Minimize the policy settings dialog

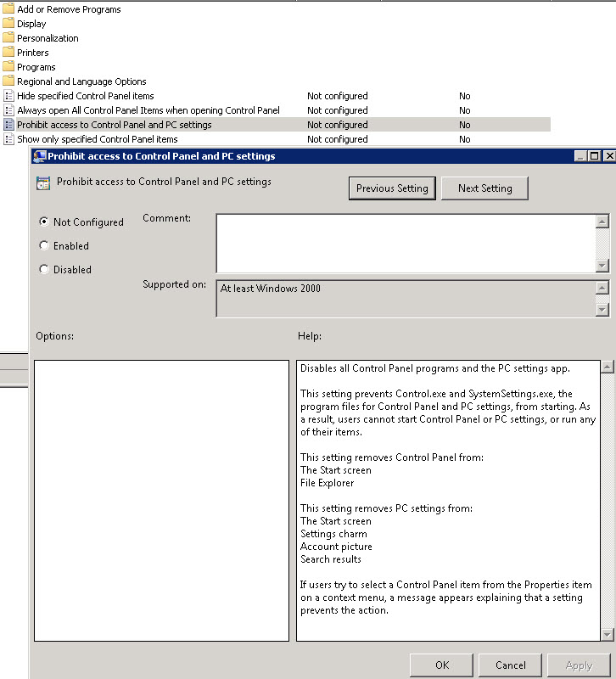pos(581,156)
